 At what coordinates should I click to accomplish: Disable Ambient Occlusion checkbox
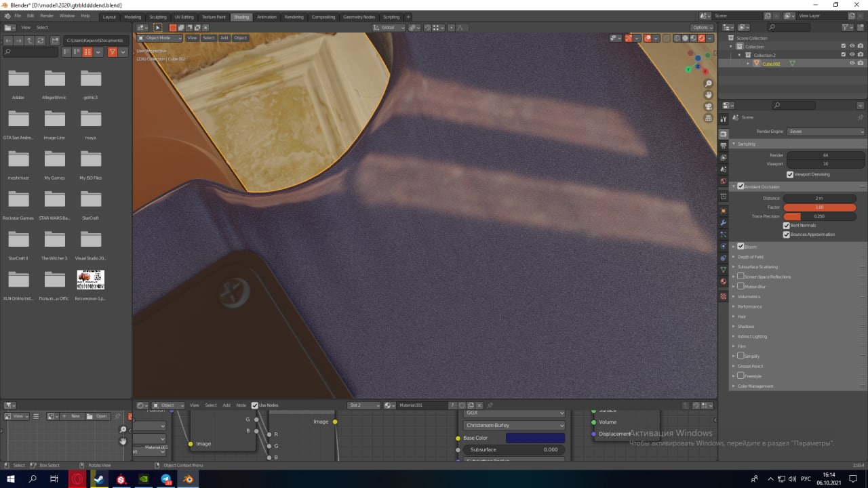pyautogui.click(x=741, y=186)
